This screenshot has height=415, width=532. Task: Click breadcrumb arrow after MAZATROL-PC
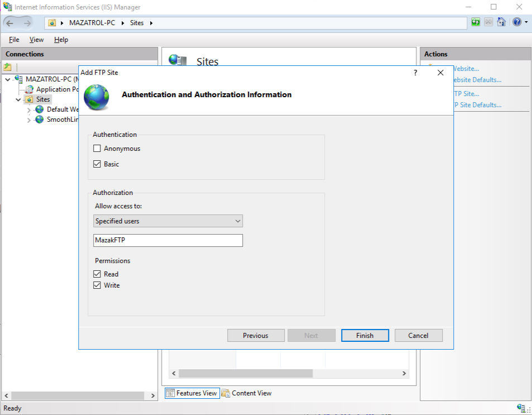pyautogui.click(x=123, y=23)
